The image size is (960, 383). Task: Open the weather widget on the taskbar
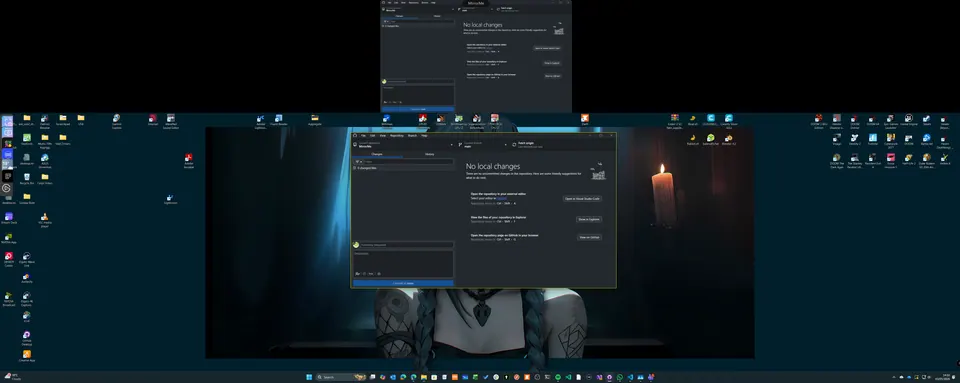click(x=12, y=377)
